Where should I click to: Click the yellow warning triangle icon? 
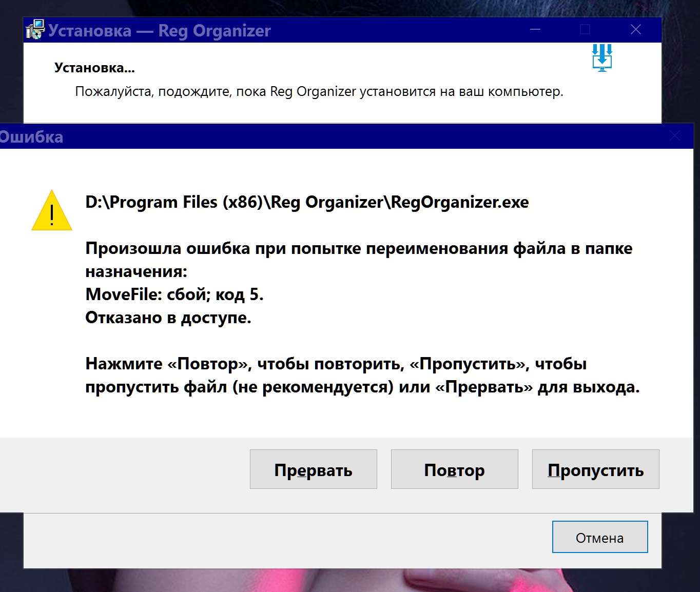coord(52,211)
